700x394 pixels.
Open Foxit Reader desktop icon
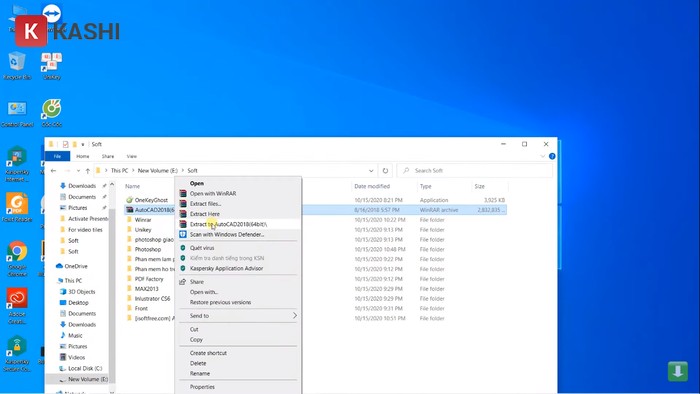pos(17,207)
